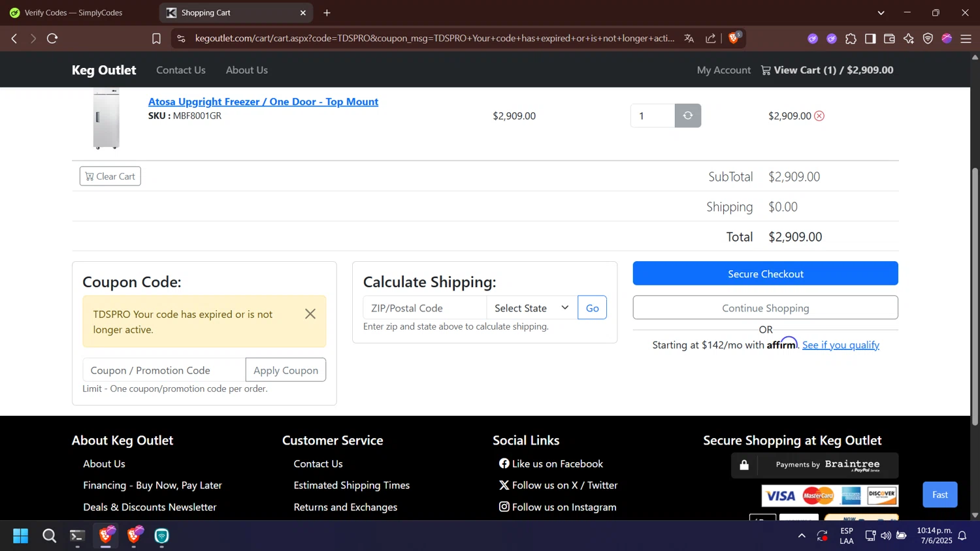
Task: Bookmark this page in the toolbar
Action: coord(156,39)
